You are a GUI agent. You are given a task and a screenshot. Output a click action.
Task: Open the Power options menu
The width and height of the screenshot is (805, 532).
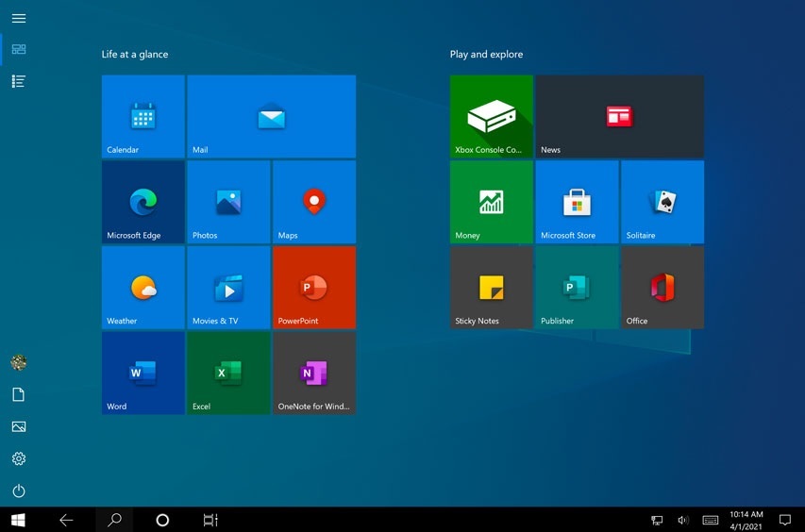(x=18, y=490)
